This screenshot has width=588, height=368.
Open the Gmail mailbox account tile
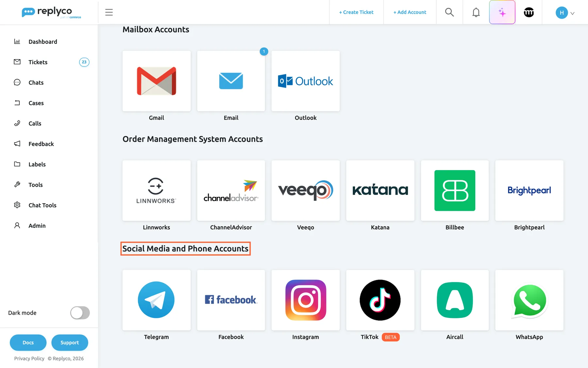coord(156,81)
